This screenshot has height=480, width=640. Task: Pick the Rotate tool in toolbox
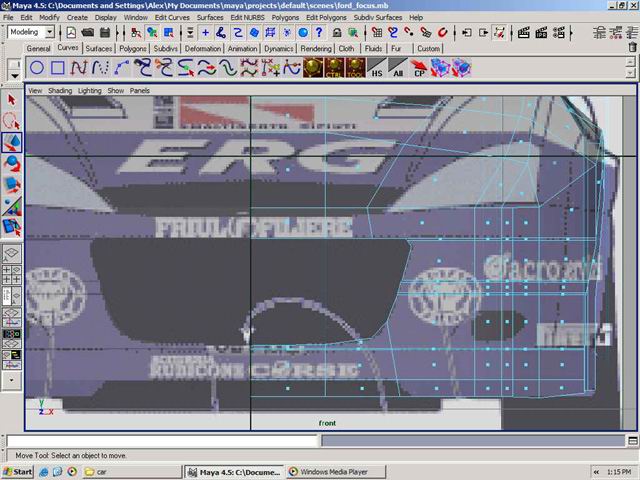pos(12,163)
